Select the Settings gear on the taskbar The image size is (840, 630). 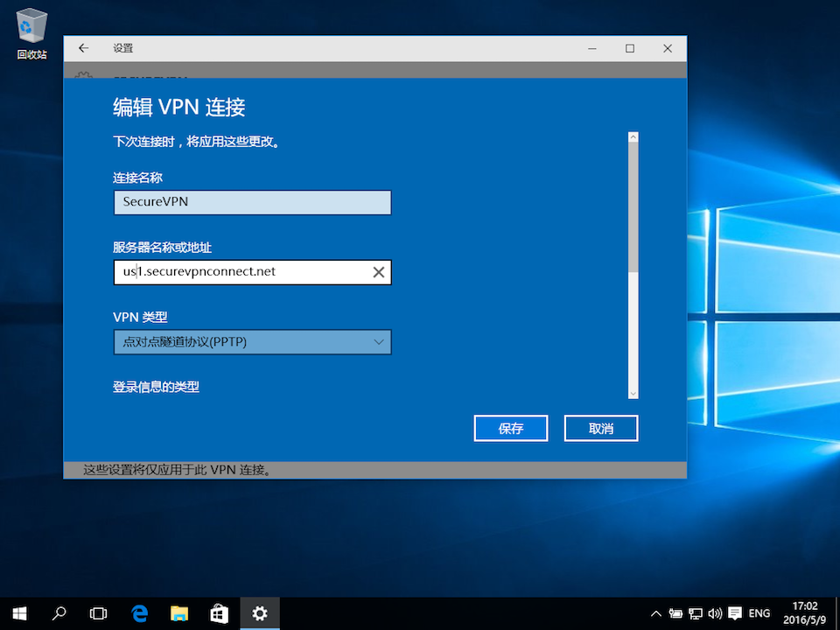click(260, 613)
